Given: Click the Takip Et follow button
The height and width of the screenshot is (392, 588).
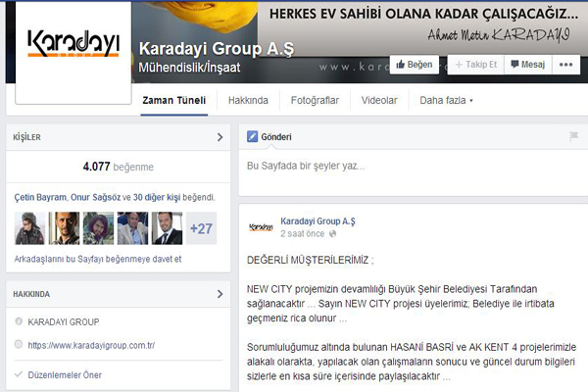Looking at the screenshot, I should pyautogui.click(x=476, y=65).
